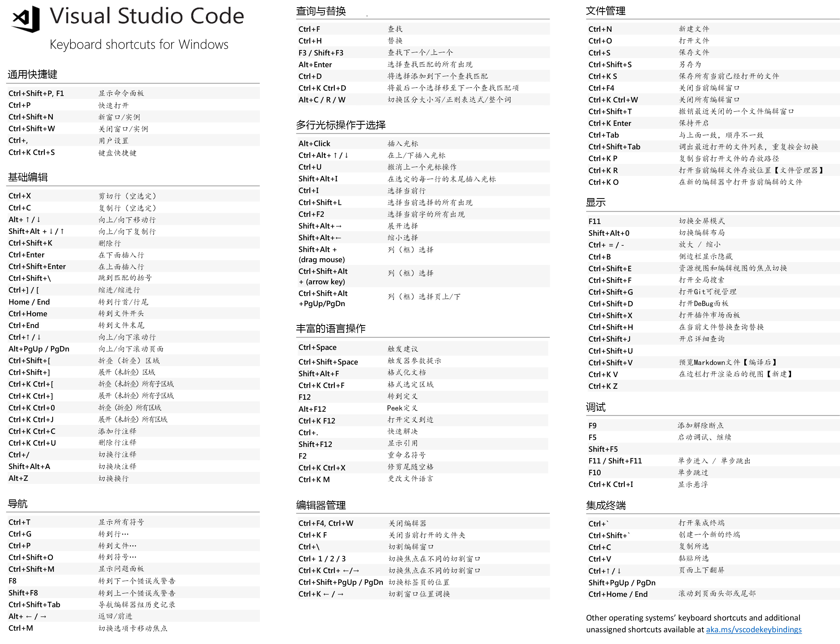The image size is (840, 644).
Task: Select the Ctrl+Shift+E 资源视图 shortcut
Action: coord(610,268)
